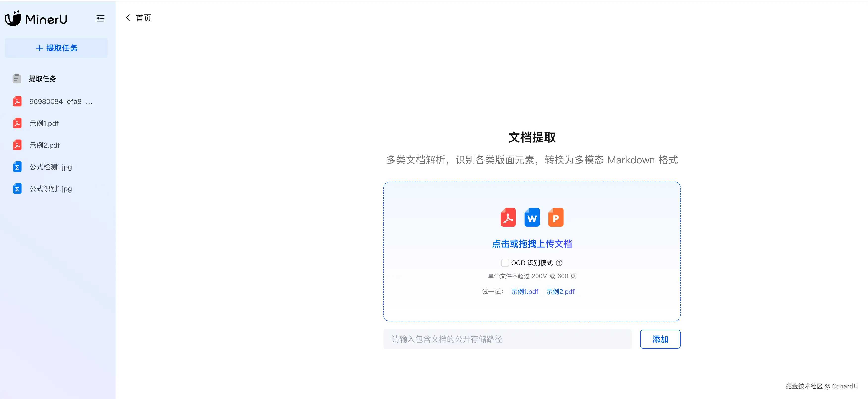The height and width of the screenshot is (399, 868).
Task: Open 公式识别1.jpg in the sidebar
Action: (51, 189)
